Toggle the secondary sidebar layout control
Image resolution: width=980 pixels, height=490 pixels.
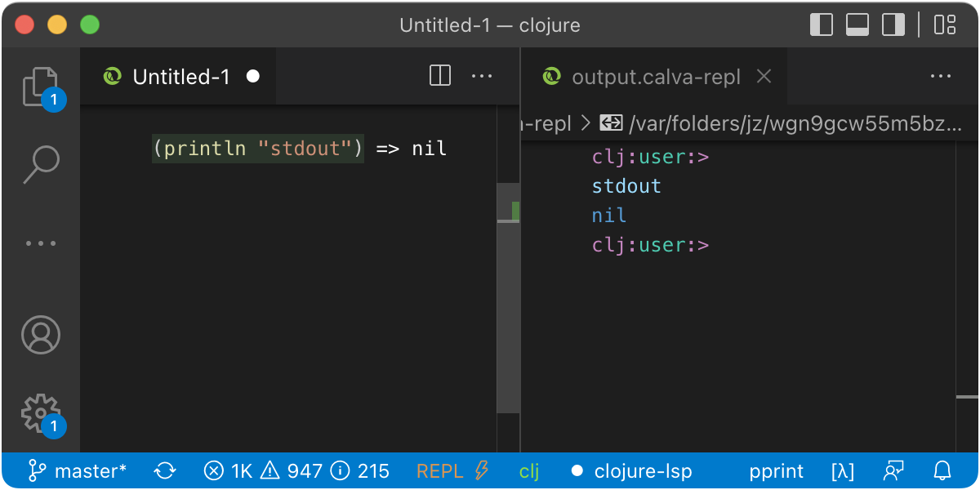click(x=892, y=24)
